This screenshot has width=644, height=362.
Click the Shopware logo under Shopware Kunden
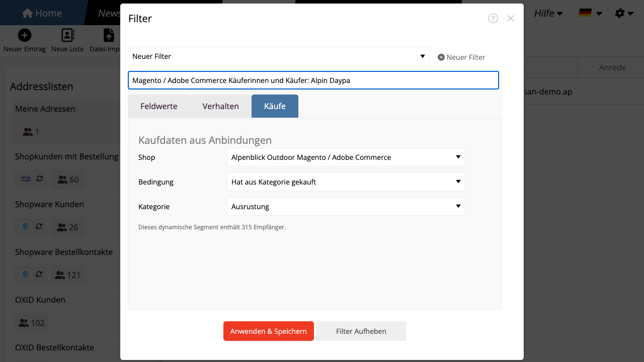26,227
